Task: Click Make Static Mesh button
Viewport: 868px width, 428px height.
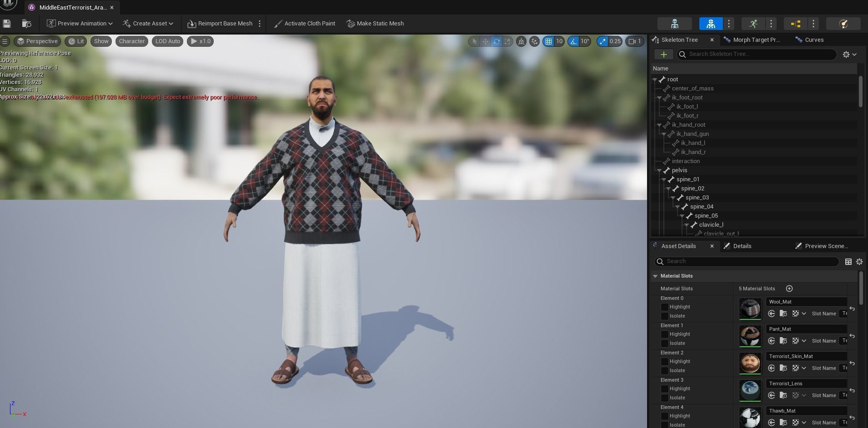Action: 375,23
